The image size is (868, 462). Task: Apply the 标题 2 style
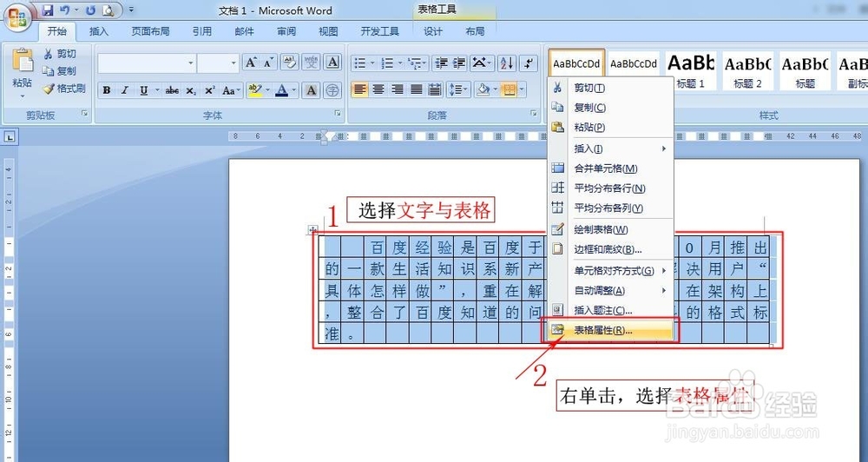748,70
